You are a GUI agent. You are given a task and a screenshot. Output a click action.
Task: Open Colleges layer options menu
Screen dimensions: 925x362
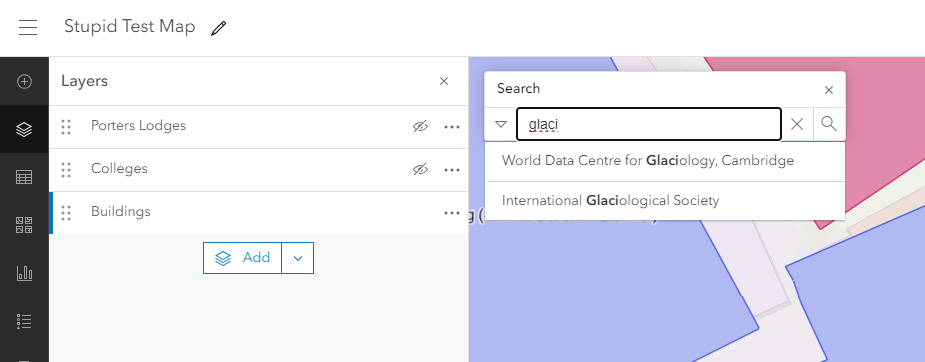coord(452,170)
